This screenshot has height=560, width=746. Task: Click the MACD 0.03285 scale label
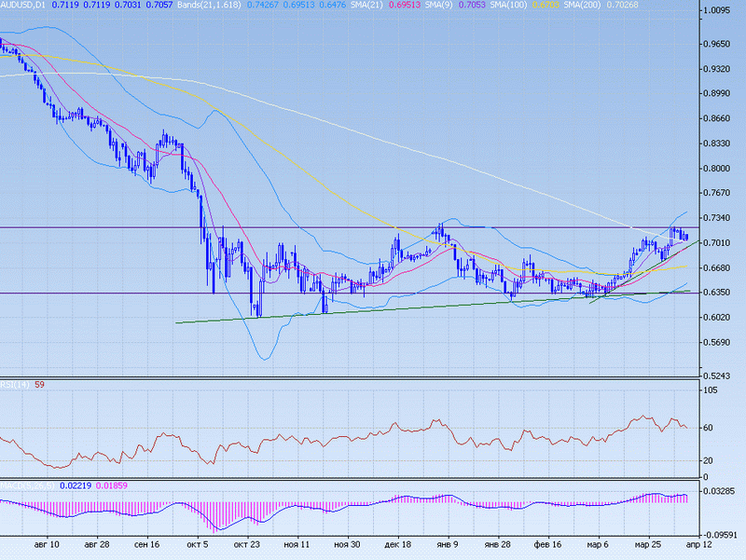pyautogui.click(x=719, y=490)
